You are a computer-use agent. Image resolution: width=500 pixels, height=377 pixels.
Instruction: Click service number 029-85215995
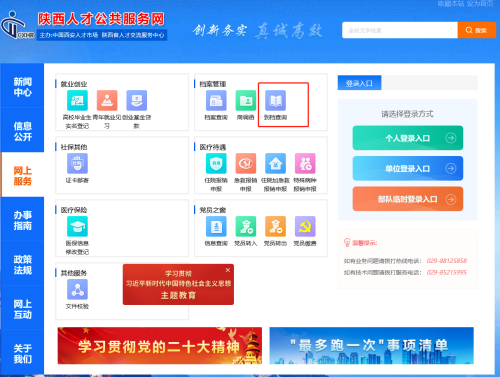pos(447,272)
